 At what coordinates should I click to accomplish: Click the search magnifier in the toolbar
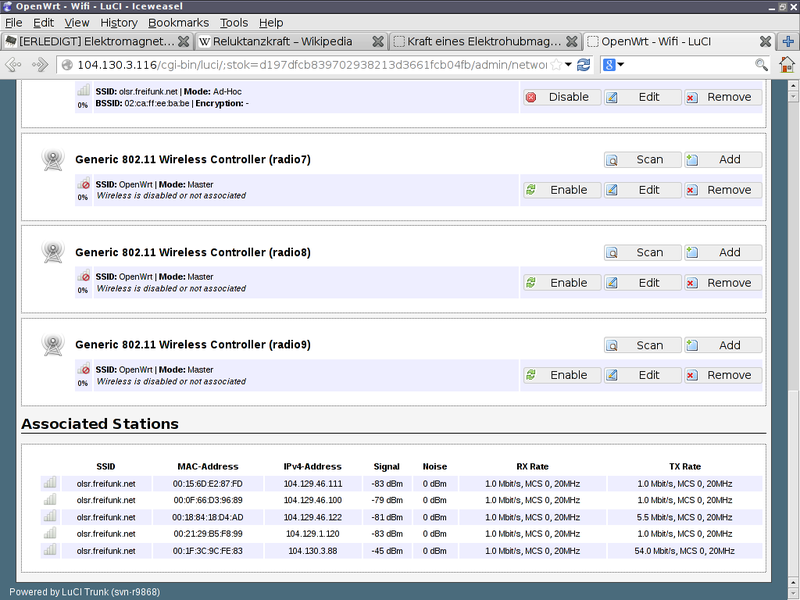(760, 63)
